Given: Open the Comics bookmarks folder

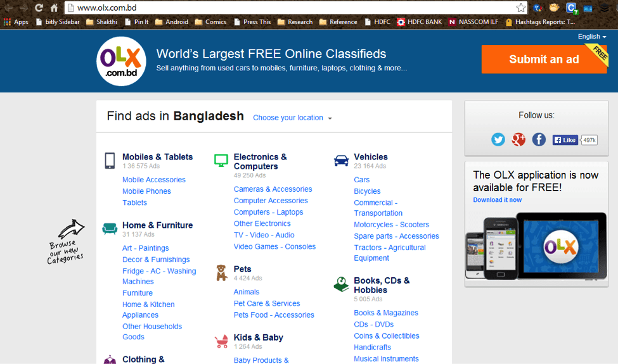Looking at the screenshot, I should [211, 22].
